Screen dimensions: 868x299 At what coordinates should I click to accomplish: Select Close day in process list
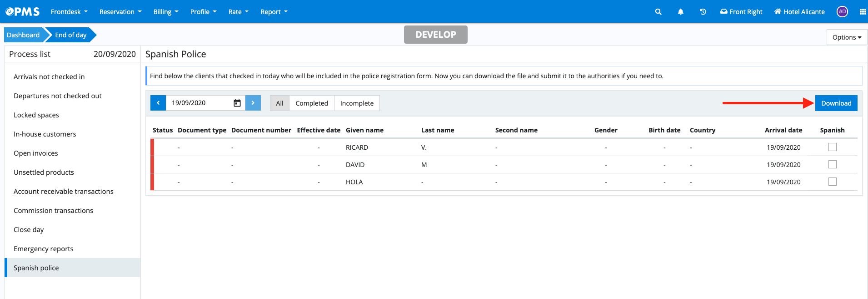[29, 230]
